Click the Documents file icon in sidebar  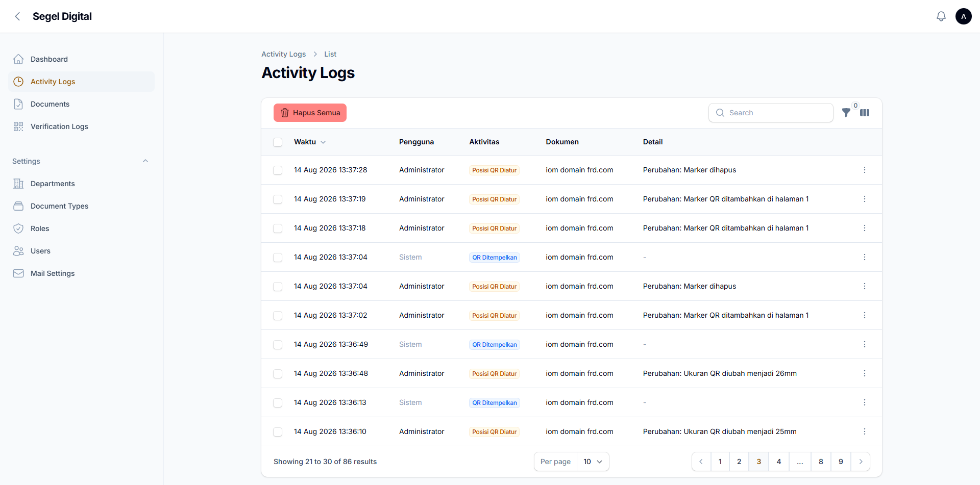point(18,104)
